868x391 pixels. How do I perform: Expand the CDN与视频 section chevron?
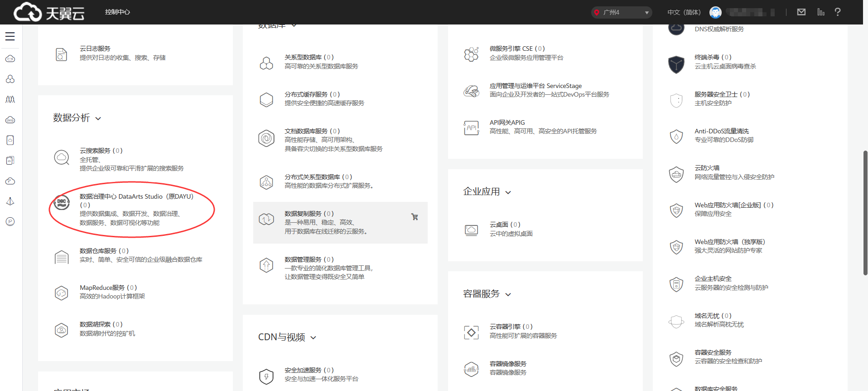point(313,338)
